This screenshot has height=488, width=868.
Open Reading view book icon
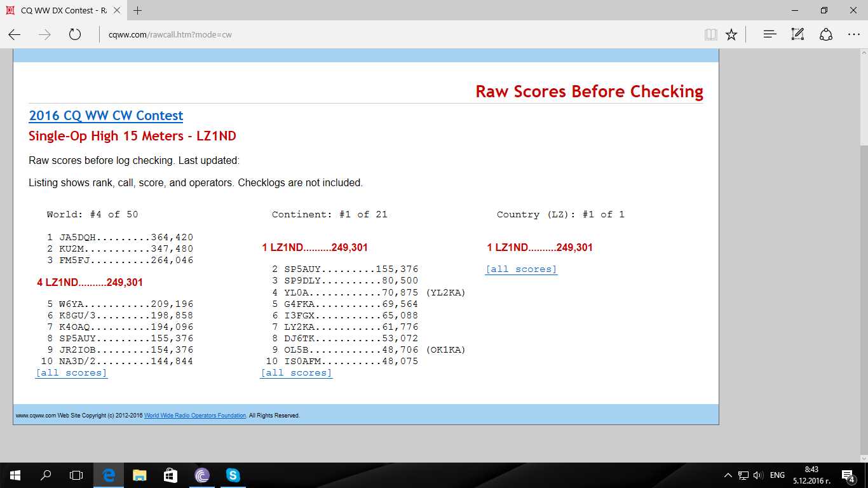[710, 34]
